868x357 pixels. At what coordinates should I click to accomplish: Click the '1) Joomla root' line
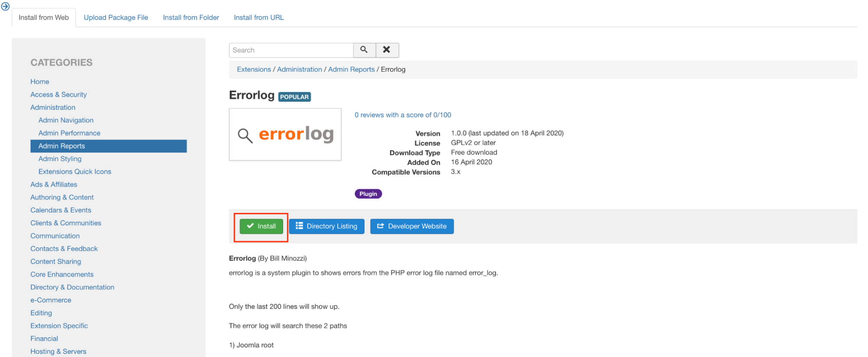coord(251,345)
